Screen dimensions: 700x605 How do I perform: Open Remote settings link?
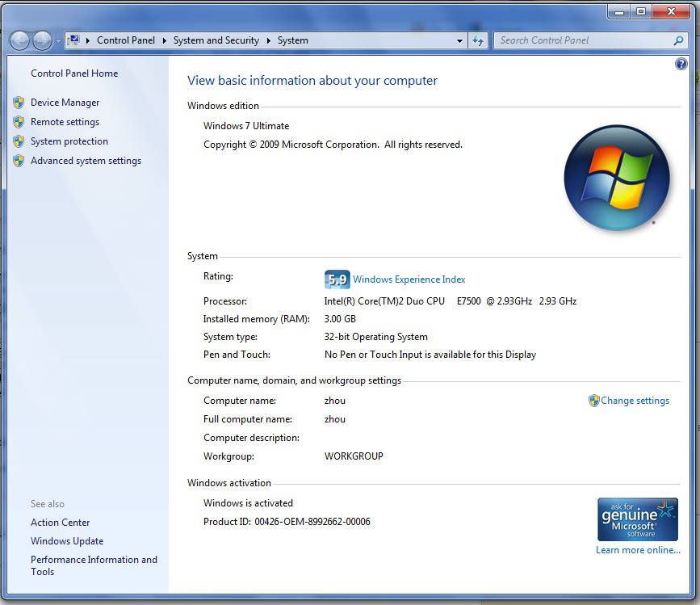click(x=65, y=122)
